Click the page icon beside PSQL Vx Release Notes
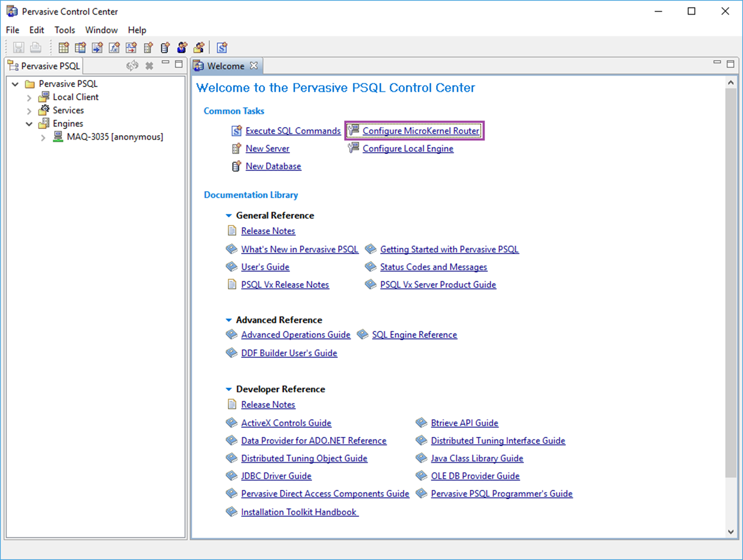This screenshot has height=560, width=743. 232,284
